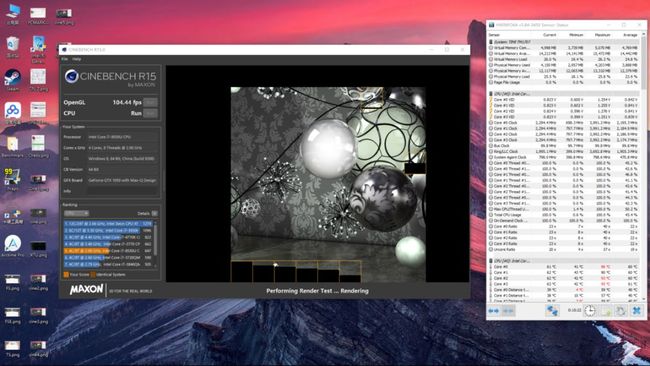Click the Current column header in HWiNFO
This screenshot has width=650, height=366.
(549, 35)
